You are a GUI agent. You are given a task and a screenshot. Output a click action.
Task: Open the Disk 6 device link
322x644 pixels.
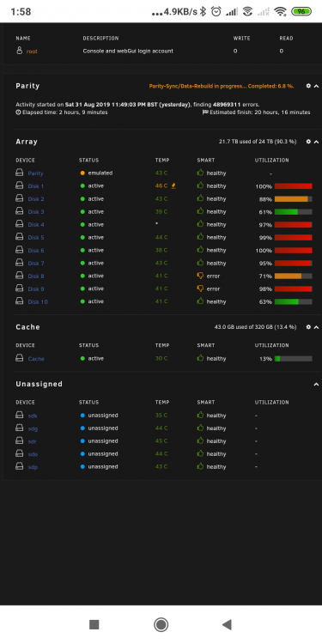click(36, 251)
